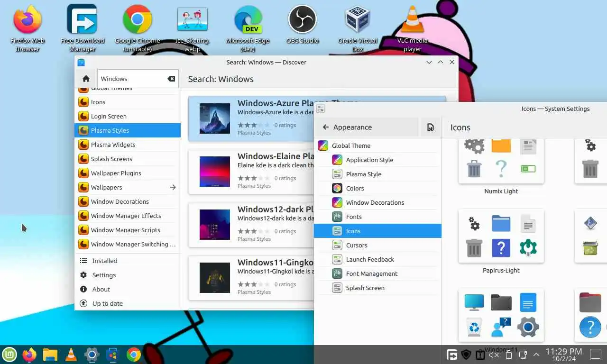Screen dimensions: 607x364
Task: Click the show desktop button on the panel
Action: (x=595, y=354)
